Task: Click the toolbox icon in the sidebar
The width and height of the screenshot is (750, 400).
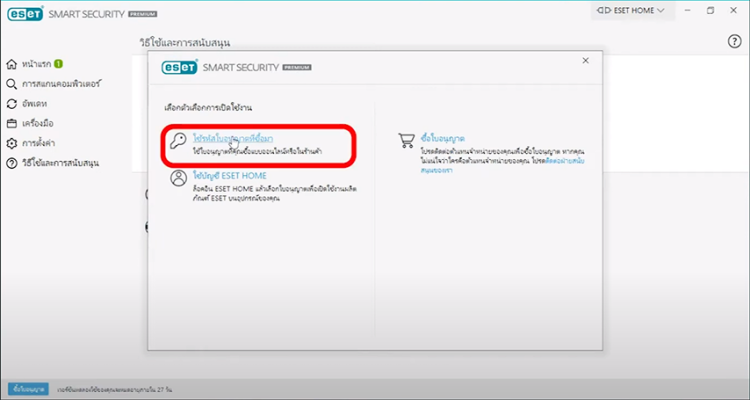Action: (x=11, y=123)
